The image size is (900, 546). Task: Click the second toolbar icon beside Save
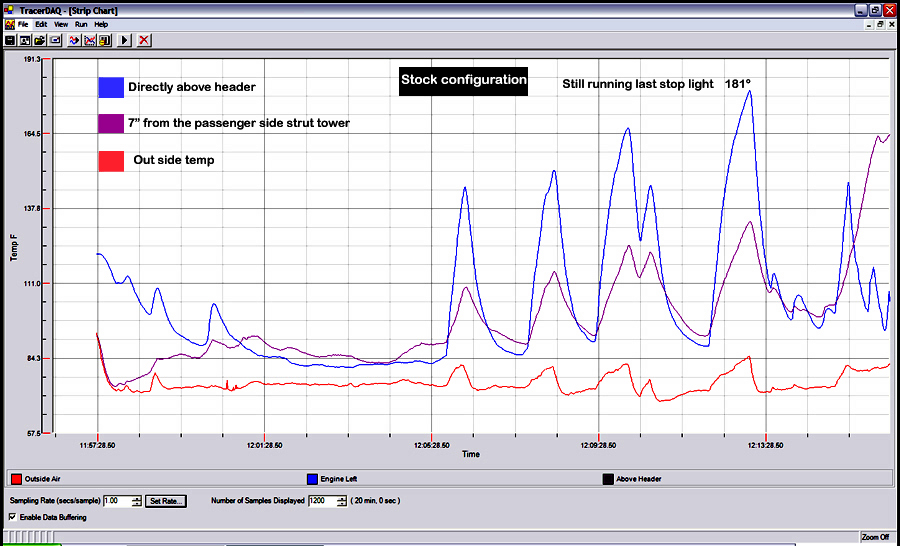(25, 40)
